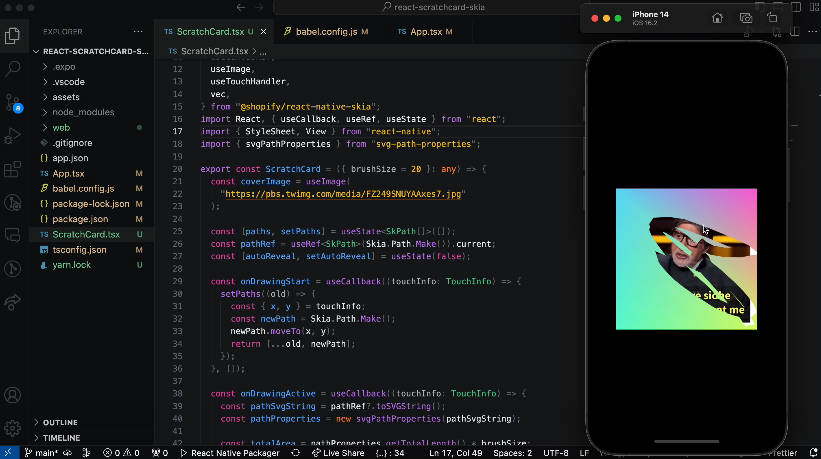Expand the .vscode folder
821x459 pixels.
[45, 82]
